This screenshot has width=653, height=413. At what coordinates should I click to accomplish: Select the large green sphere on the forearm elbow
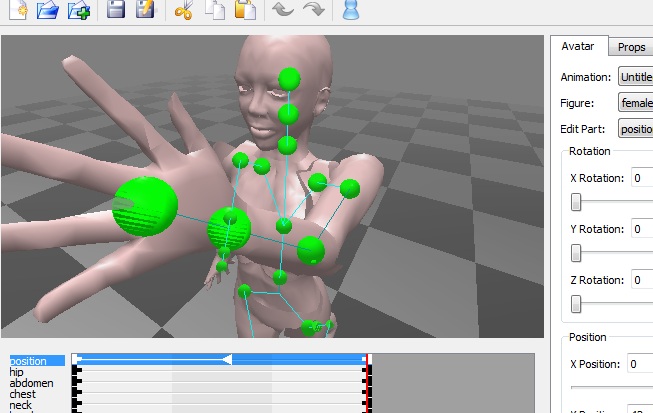311,250
